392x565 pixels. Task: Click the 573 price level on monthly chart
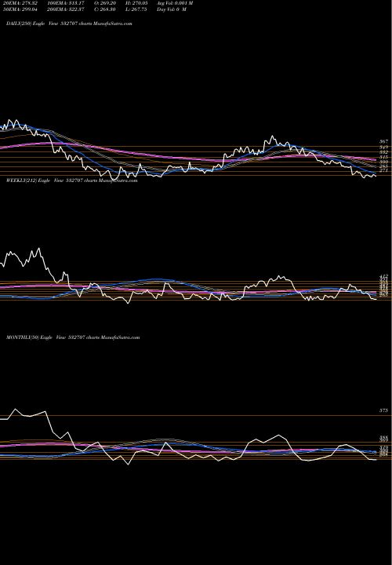383,410
